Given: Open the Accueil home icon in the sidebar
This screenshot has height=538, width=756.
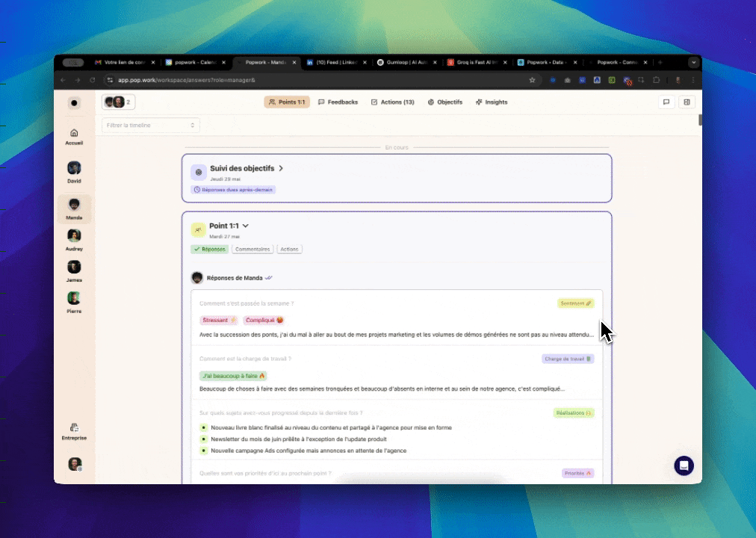Looking at the screenshot, I should [x=74, y=134].
